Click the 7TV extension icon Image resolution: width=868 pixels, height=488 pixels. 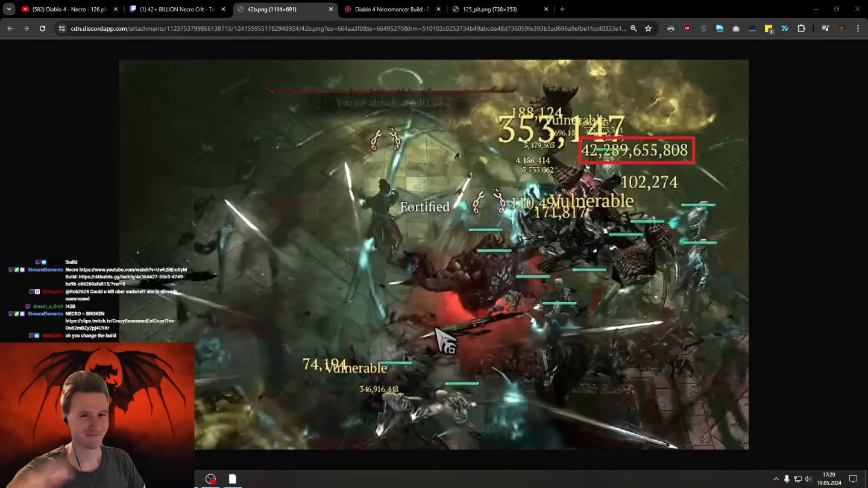click(x=785, y=28)
